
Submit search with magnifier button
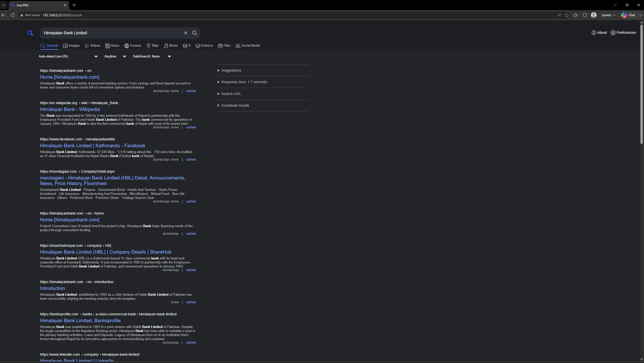(x=195, y=33)
